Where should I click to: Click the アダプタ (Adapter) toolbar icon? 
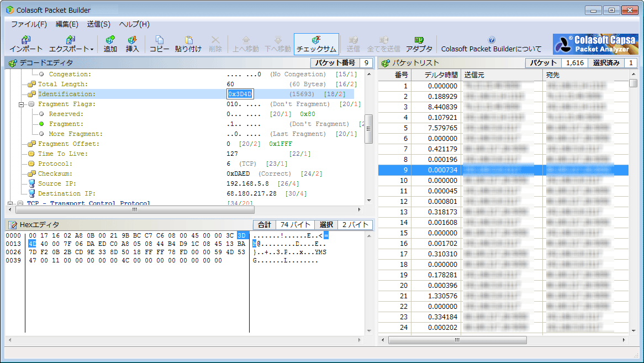click(x=419, y=44)
